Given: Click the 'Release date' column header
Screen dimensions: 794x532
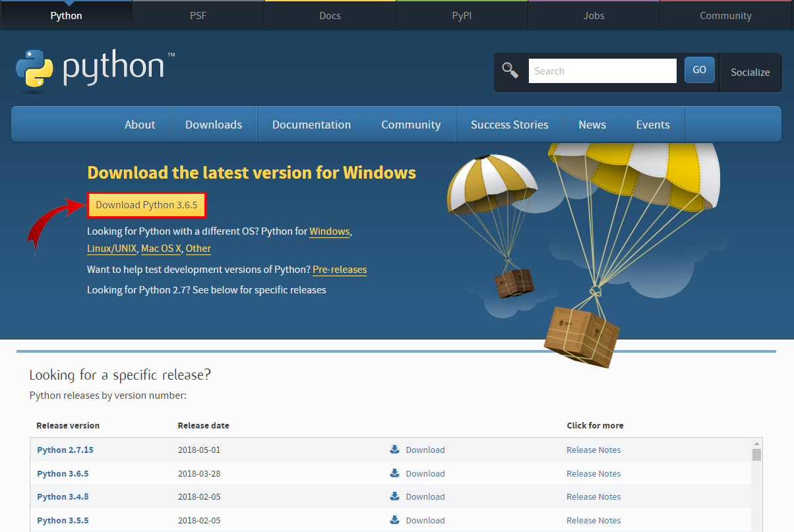Looking at the screenshot, I should [x=204, y=425].
